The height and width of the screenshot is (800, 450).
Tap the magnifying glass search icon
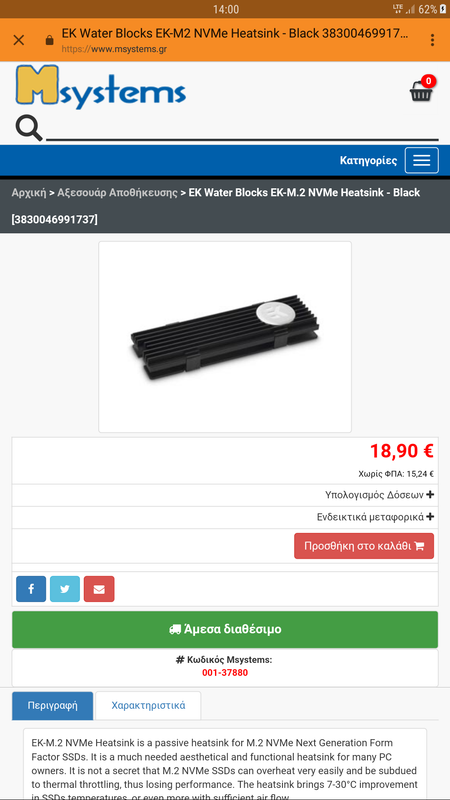click(x=29, y=128)
